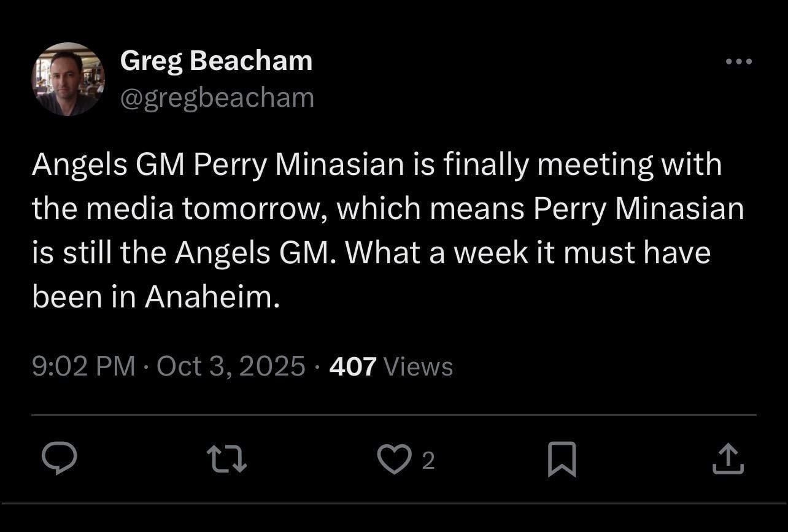This screenshot has width=788, height=532.
Task: Click the display name Greg Beacham
Action: coord(216,60)
